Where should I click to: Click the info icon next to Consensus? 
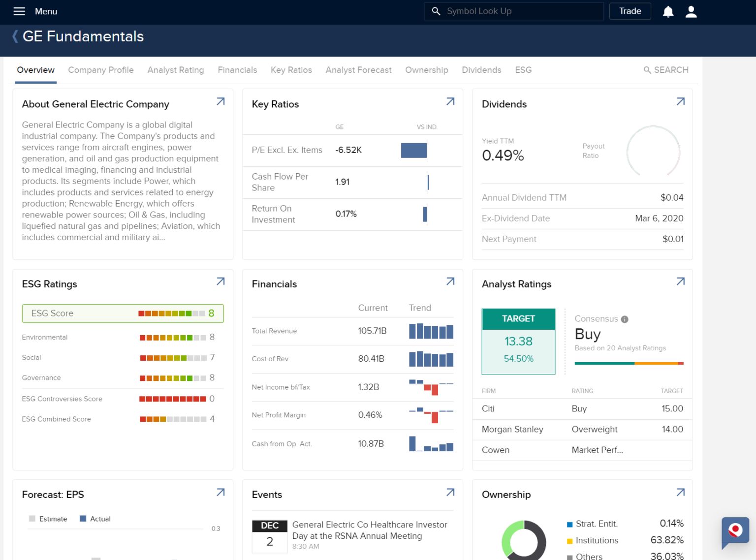[624, 319]
